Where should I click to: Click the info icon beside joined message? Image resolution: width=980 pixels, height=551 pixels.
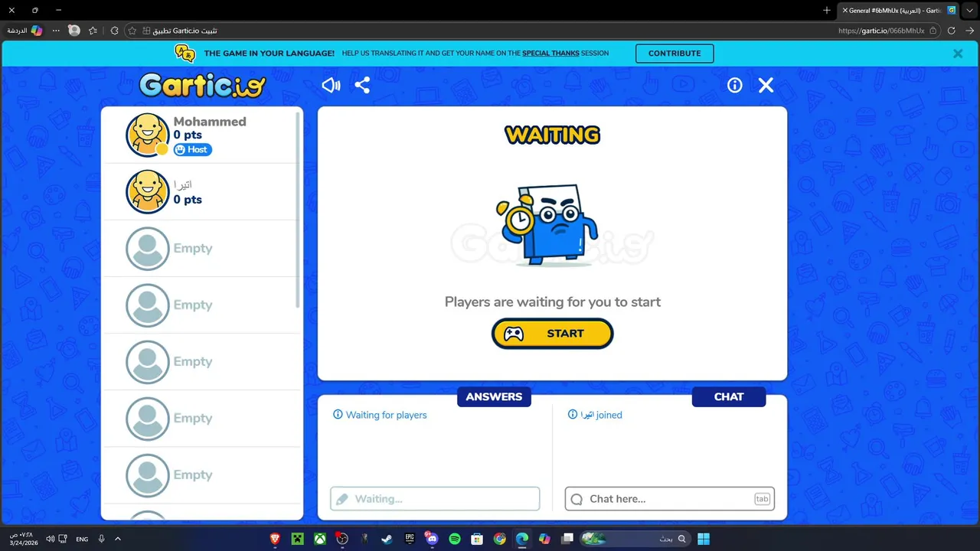point(573,415)
